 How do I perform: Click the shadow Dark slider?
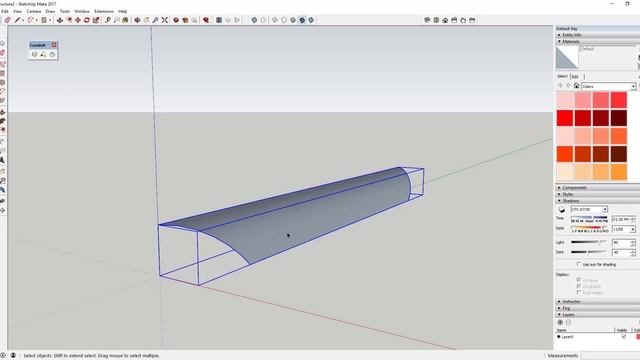point(589,252)
